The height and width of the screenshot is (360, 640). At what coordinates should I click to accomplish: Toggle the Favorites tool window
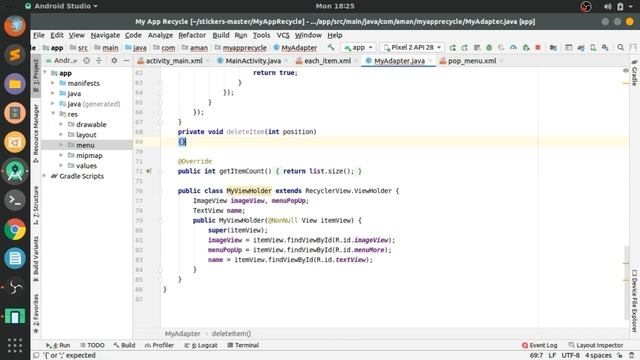36,313
